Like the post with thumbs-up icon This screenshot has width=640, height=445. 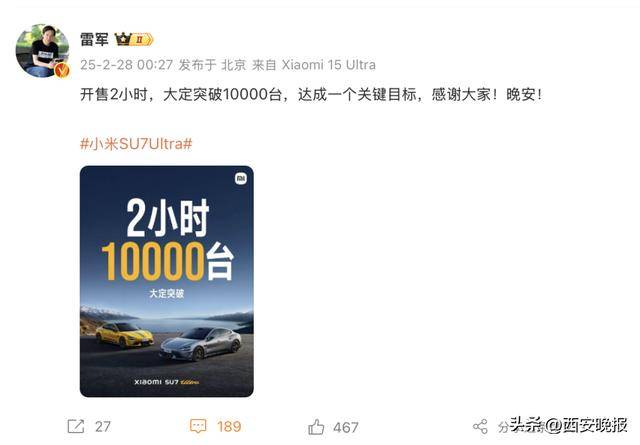click(x=316, y=427)
